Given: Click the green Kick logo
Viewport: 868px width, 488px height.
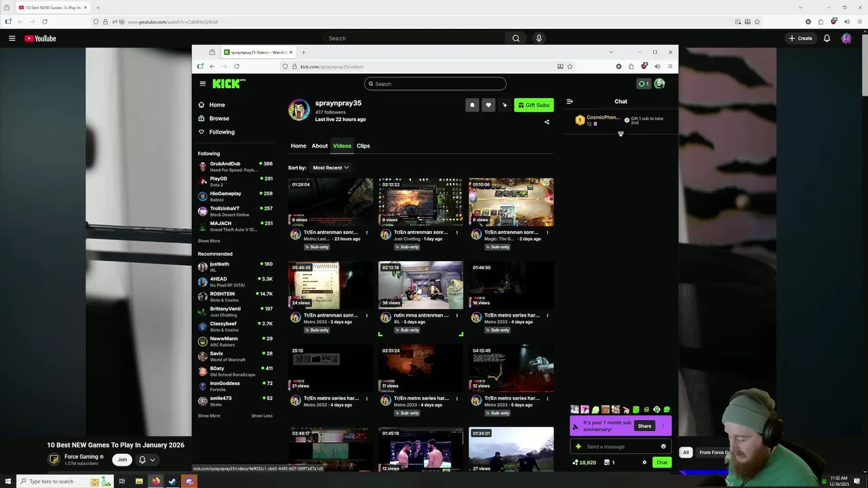Looking at the screenshot, I should [x=229, y=83].
